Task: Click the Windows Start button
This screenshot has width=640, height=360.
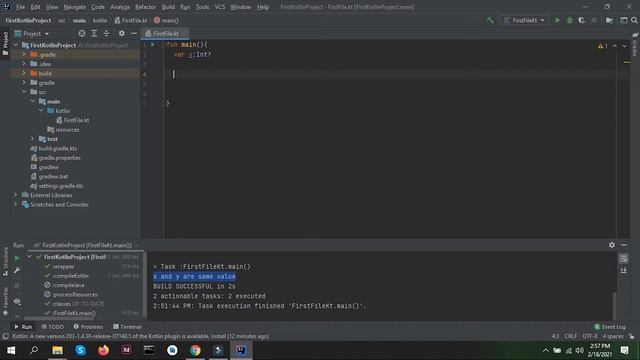Action: pos(11,350)
